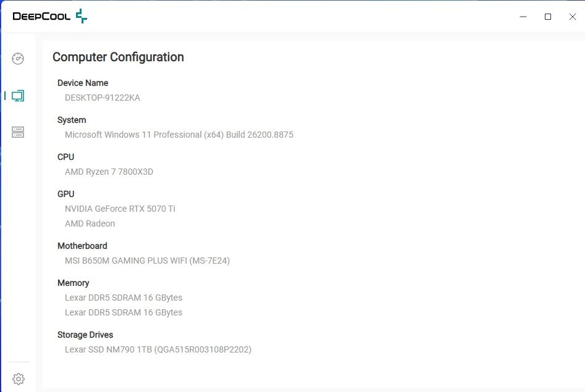Close the DeepCool window
This screenshot has width=585, height=392.
pos(572,17)
